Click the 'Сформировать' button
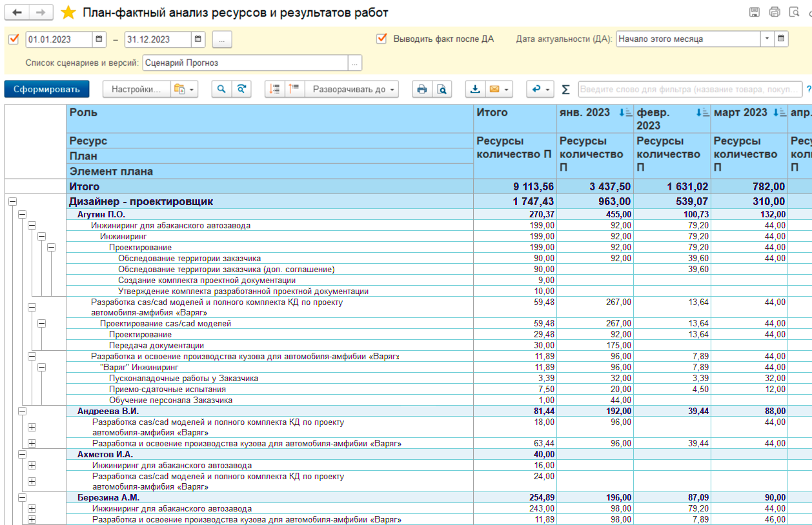The height and width of the screenshot is (525, 812). pyautogui.click(x=46, y=90)
